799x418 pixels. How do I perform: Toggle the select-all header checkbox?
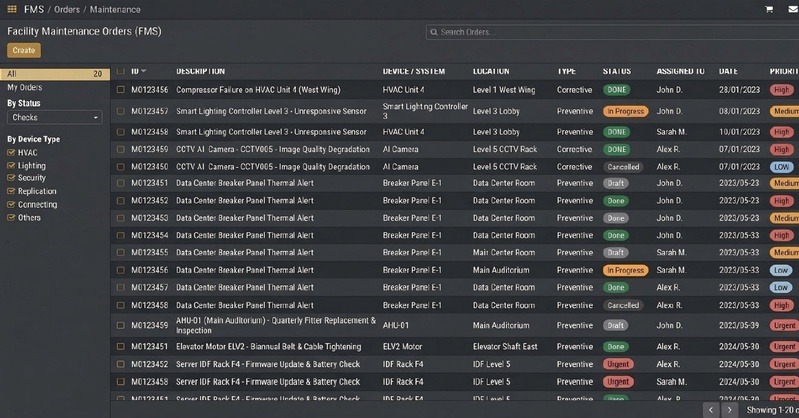coord(120,71)
